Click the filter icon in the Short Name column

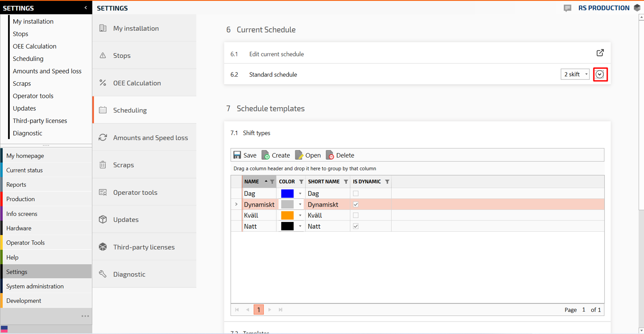pyautogui.click(x=346, y=182)
